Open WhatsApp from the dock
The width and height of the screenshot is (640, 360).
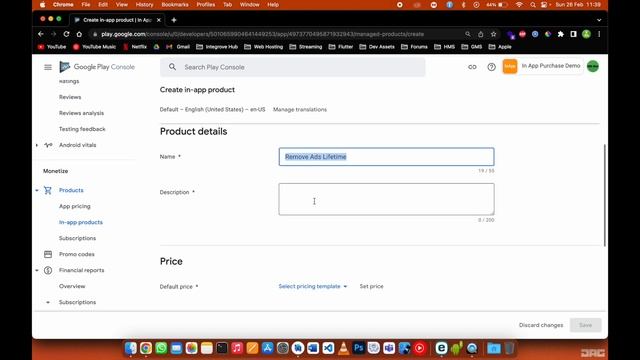click(x=161, y=348)
